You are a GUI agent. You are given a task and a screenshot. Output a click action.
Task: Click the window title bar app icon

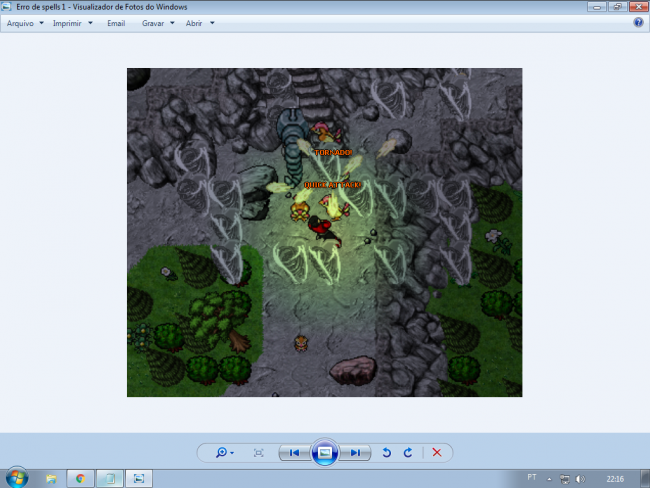(6, 7)
